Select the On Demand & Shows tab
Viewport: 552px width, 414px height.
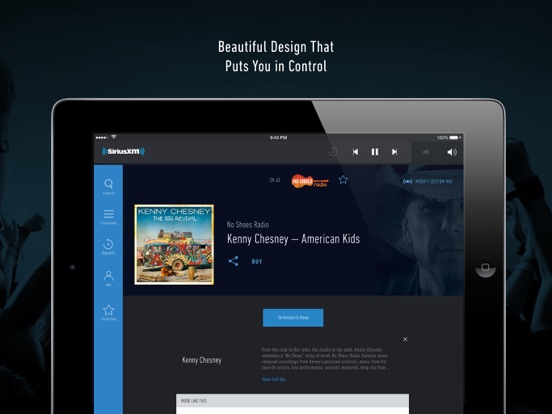(x=293, y=318)
